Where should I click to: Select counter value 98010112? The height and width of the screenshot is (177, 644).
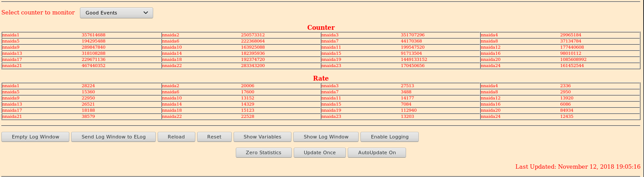(571, 53)
